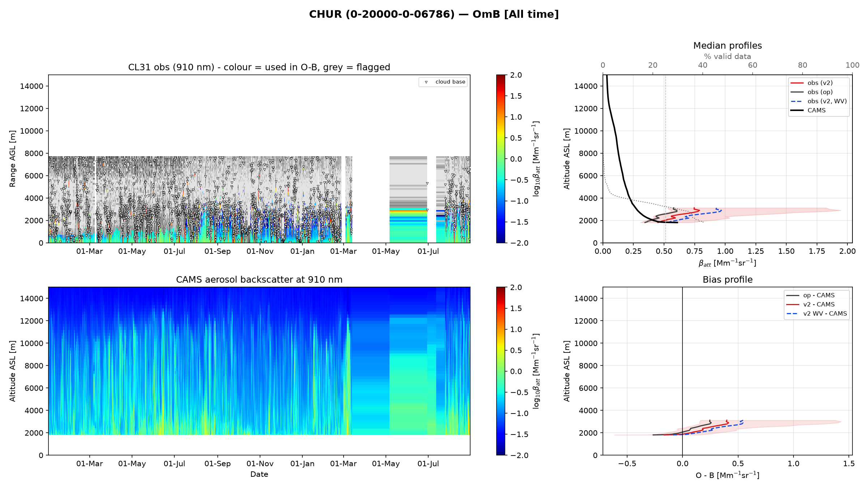Screen dimensions: 868x488
Task: Click the "Bias profile" panel title
Action: point(727,279)
